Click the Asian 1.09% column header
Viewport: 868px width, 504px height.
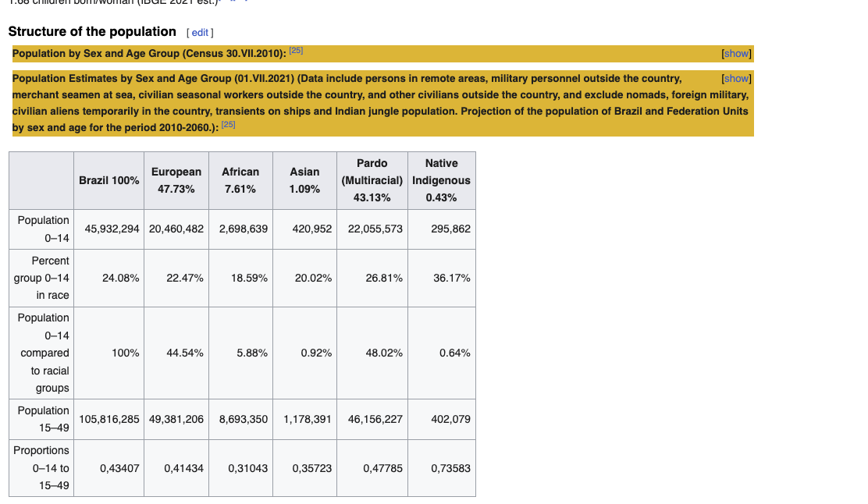(x=305, y=181)
